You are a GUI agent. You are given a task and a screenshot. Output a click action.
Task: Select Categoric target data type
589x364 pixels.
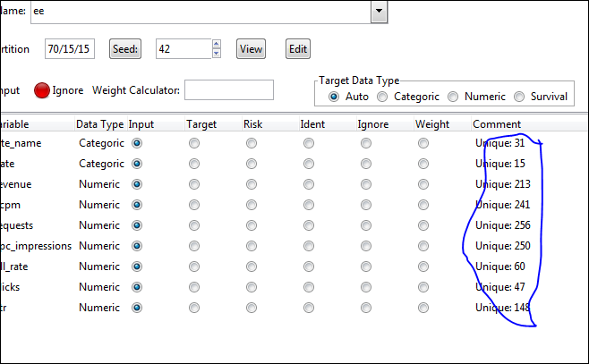(x=382, y=97)
